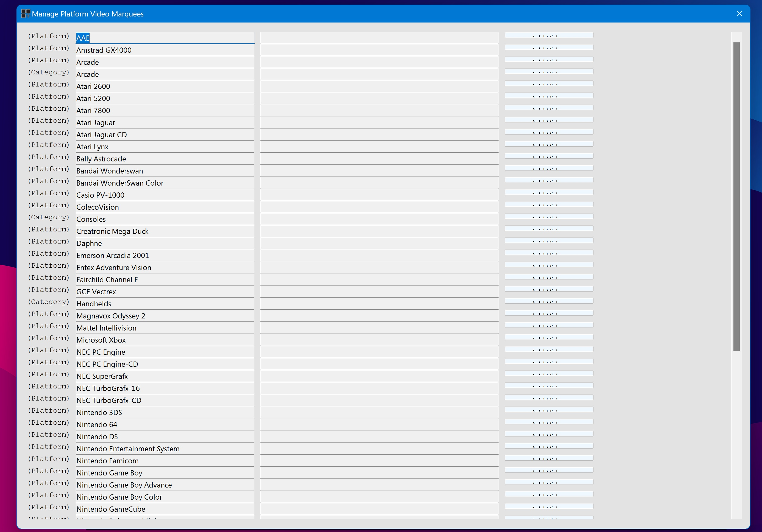Select the Magnavox Odyssey 2 name field
Screen dimensions: 762x532
pos(165,316)
